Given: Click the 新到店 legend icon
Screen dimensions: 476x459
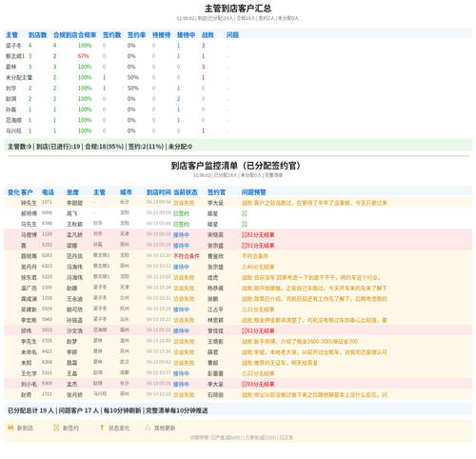Looking at the screenshot, I should (x=10, y=428).
